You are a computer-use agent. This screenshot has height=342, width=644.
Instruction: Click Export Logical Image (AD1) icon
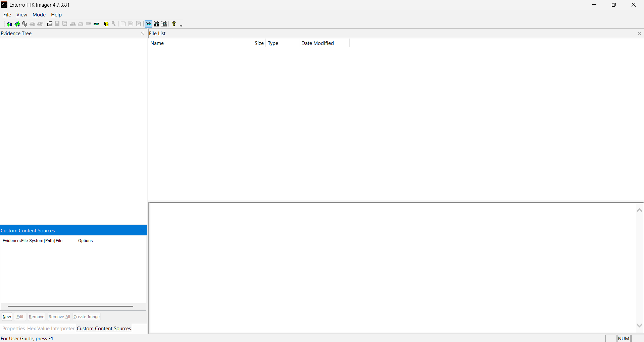pos(65,24)
